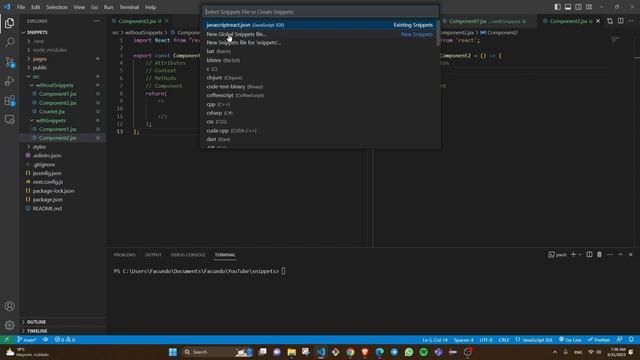Toggle the secondary side bar layout icon

pyautogui.click(x=578, y=7)
